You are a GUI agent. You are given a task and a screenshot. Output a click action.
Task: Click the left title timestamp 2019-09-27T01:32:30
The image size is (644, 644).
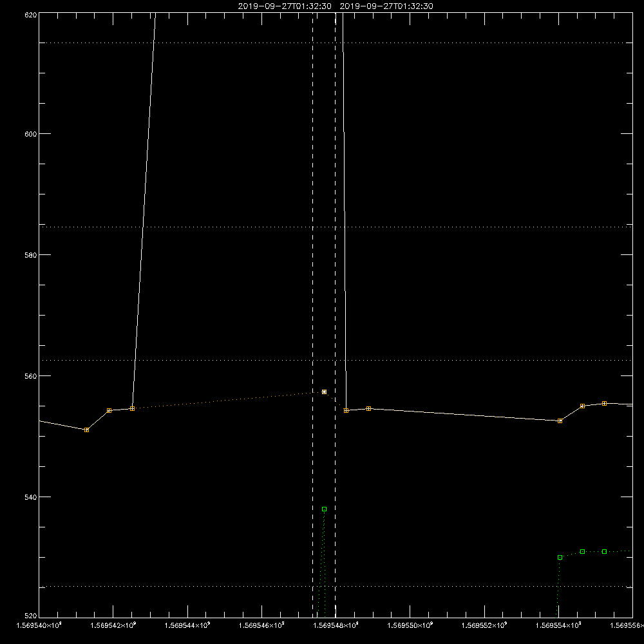click(x=285, y=6)
